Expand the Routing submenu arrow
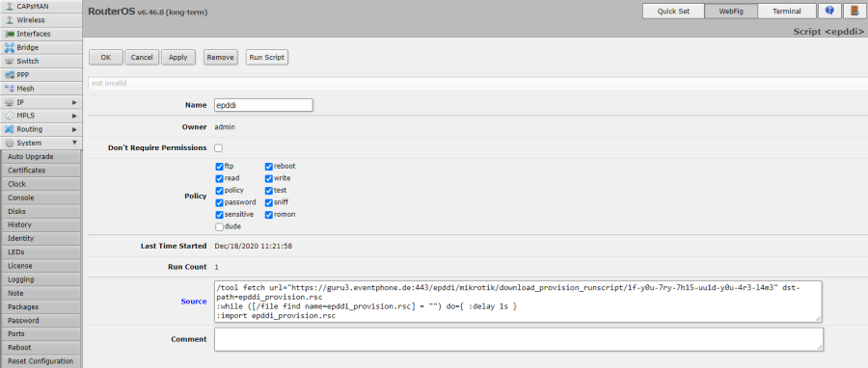The height and width of the screenshot is (368, 868). tap(74, 129)
